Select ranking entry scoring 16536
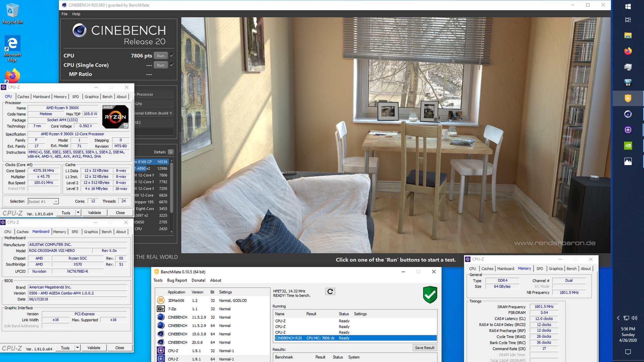Image resolution: width=644 pixels, height=362 pixels. click(x=151, y=162)
